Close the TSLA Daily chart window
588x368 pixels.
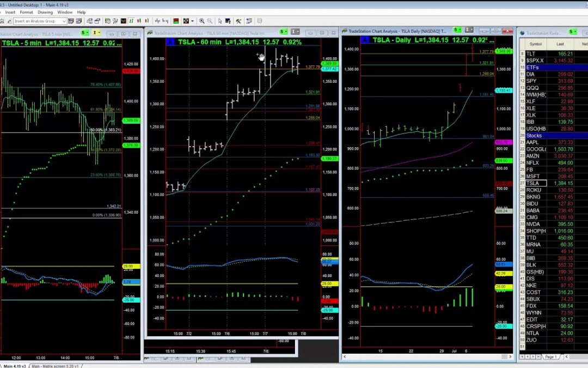click(507, 31)
